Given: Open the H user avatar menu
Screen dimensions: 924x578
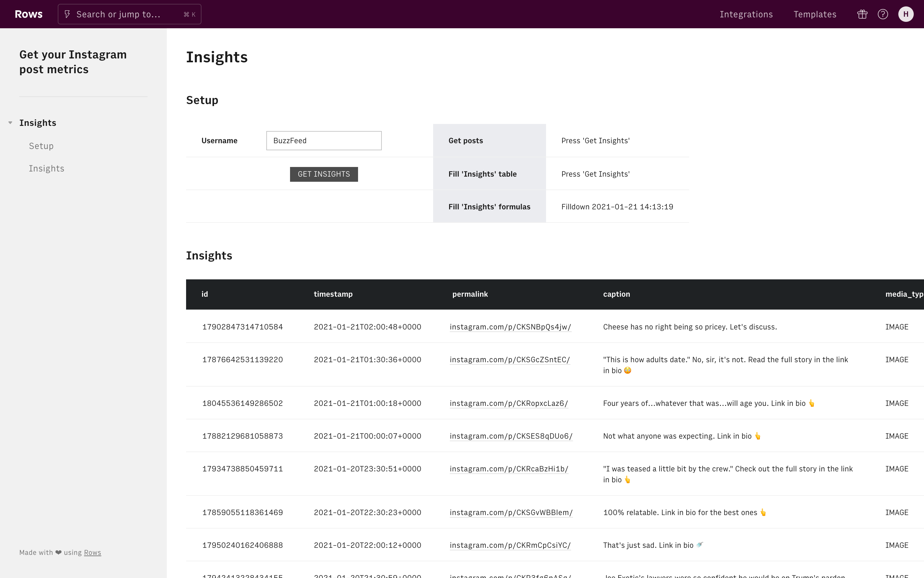Looking at the screenshot, I should coord(906,14).
